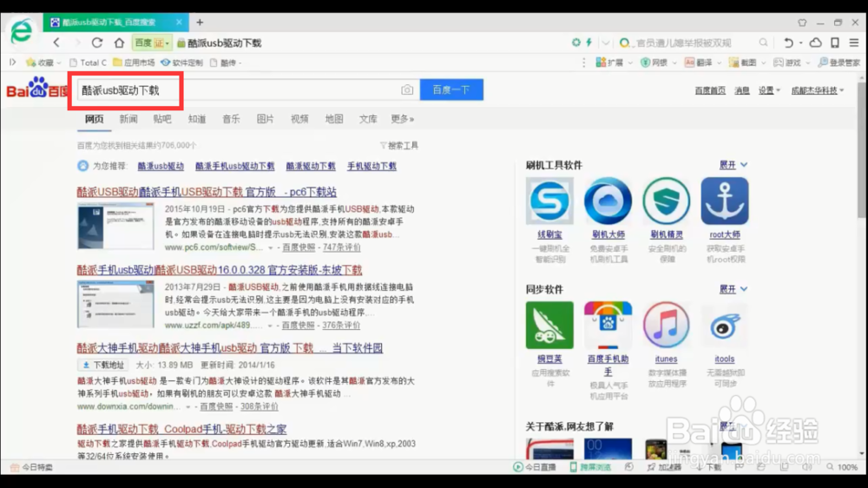868x488 pixels.
Task: Click the browser address bar search magnifier
Action: tap(763, 43)
